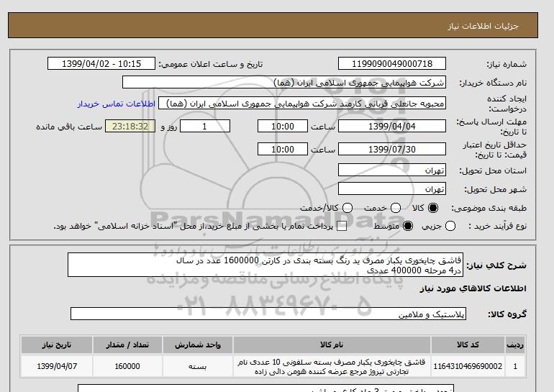This screenshot has height=392, width=554.
Task: Click the تاریخ نیاز column header
Action: click(x=57, y=345)
